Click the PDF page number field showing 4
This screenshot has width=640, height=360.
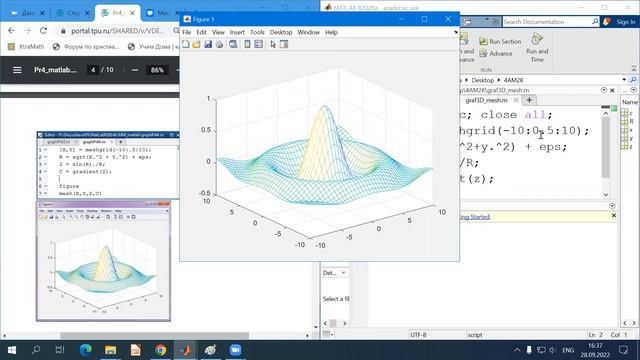(93, 70)
